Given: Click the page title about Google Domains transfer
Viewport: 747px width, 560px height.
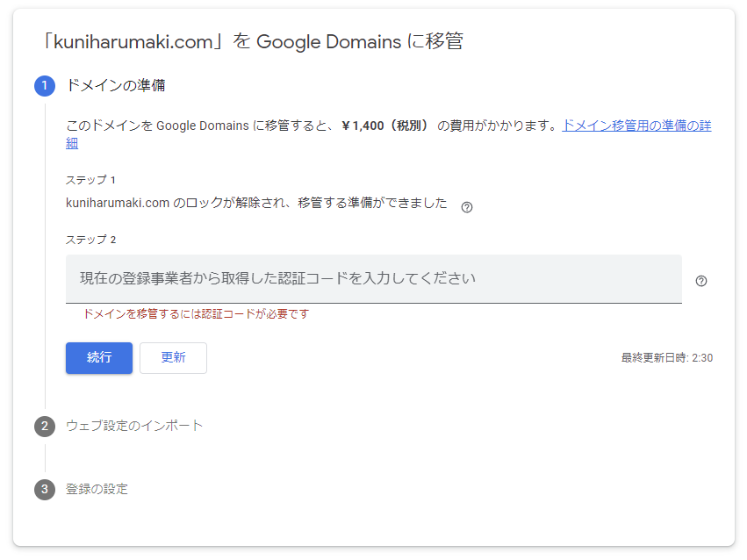Looking at the screenshot, I should point(253,41).
